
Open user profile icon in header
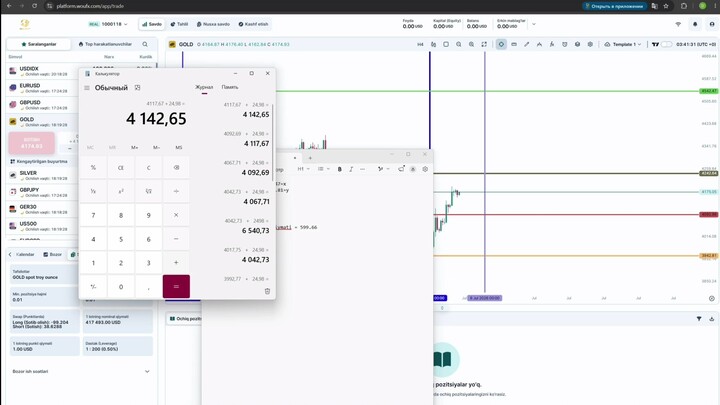(x=712, y=24)
